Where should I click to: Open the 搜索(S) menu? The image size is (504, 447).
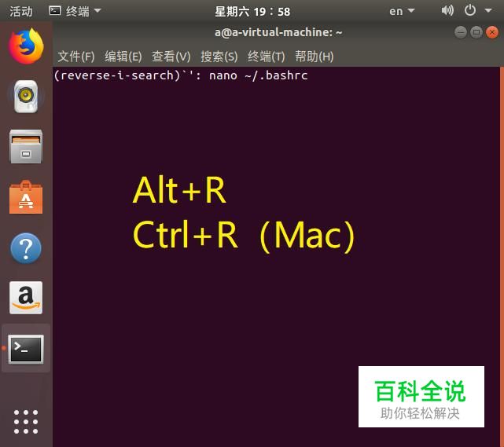pos(219,57)
